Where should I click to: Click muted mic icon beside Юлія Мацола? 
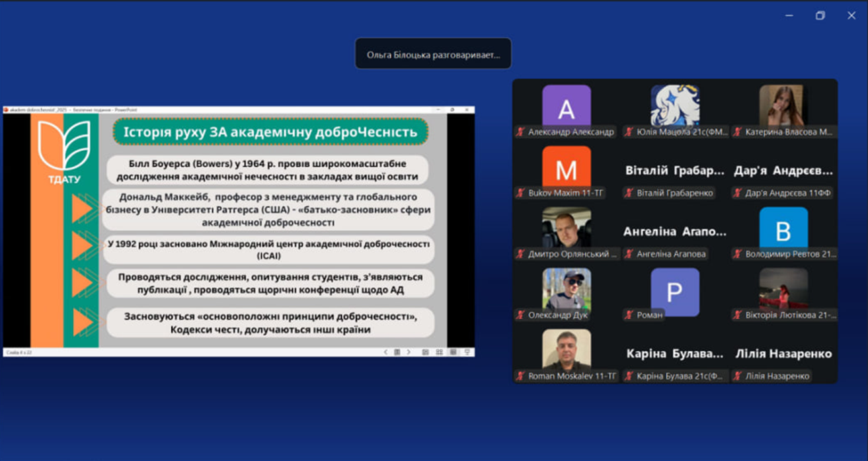[629, 132]
